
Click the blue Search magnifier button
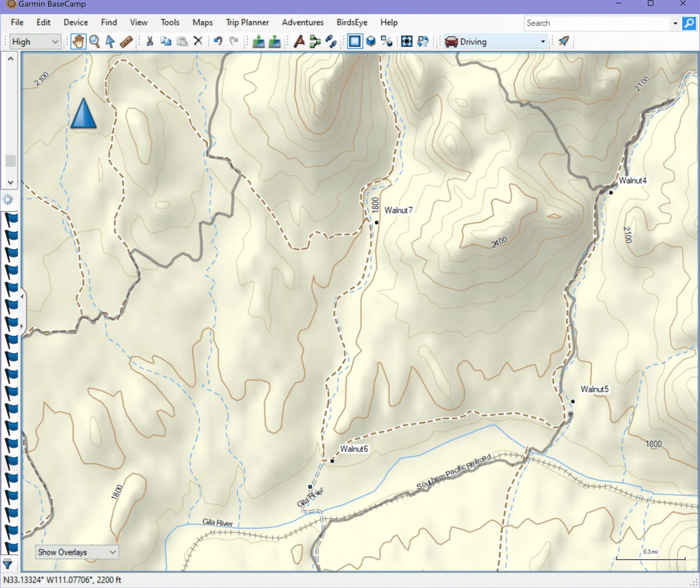(x=689, y=23)
